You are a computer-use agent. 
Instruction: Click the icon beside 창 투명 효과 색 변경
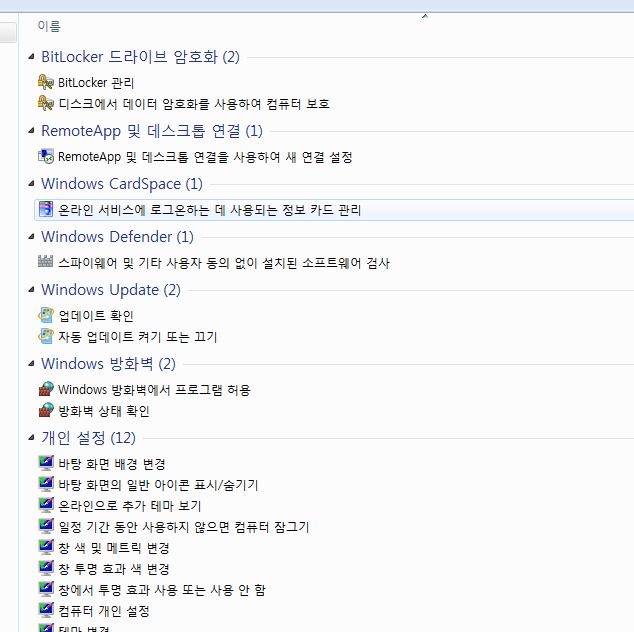tap(46, 568)
